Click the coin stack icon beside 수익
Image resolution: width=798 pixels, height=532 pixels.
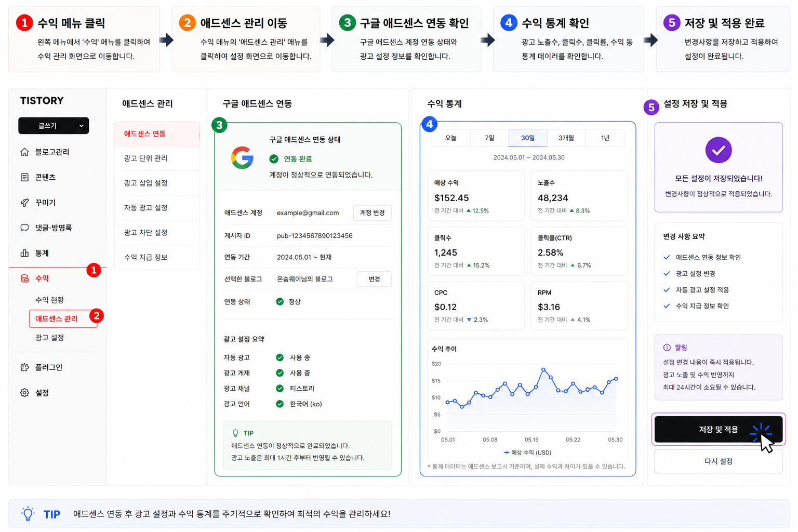[x=24, y=278]
